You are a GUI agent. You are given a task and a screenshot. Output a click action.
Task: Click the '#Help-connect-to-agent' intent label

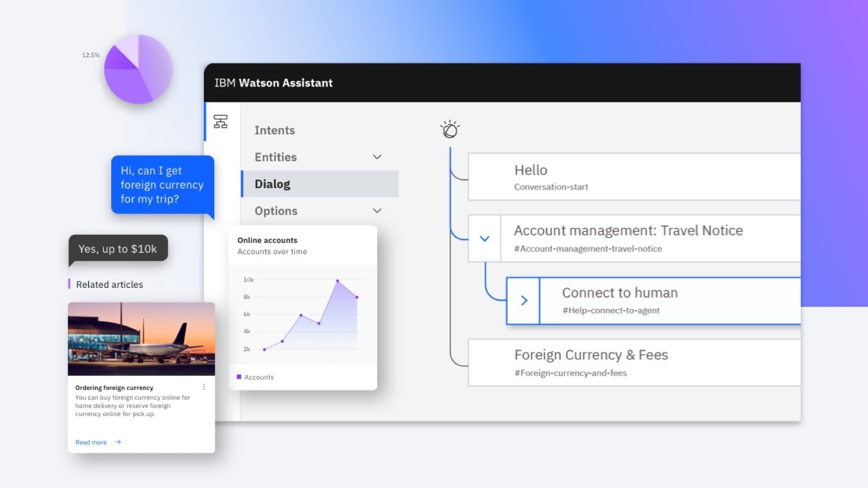point(611,310)
